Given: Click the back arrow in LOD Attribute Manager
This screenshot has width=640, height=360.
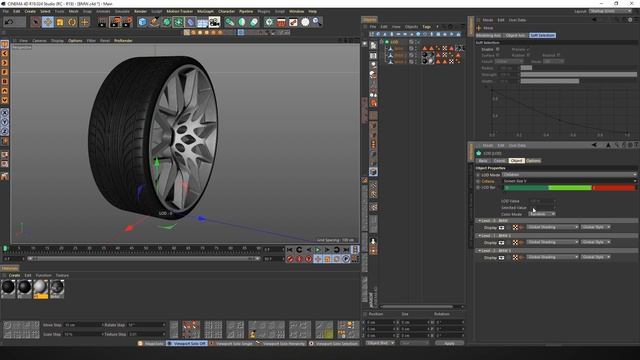Looking at the screenshot, I should pos(594,145).
